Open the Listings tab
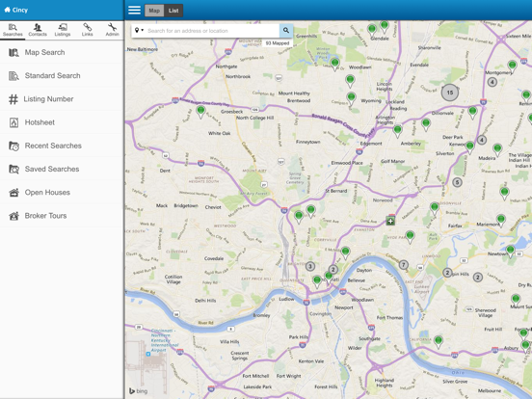The height and width of the screenshot is (399, 532). (x=63, y=30)
